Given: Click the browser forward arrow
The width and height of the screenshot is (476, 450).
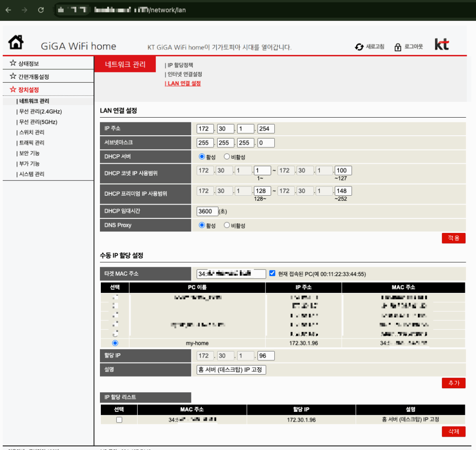Looking at the screenshot, I should tap(24, 10).
